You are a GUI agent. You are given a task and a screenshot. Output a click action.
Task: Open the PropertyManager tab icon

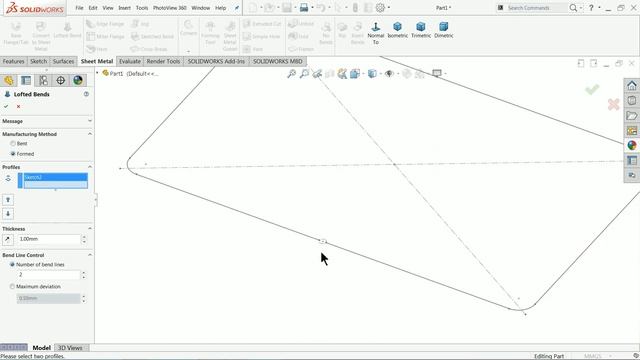click(x=26, y=80)
